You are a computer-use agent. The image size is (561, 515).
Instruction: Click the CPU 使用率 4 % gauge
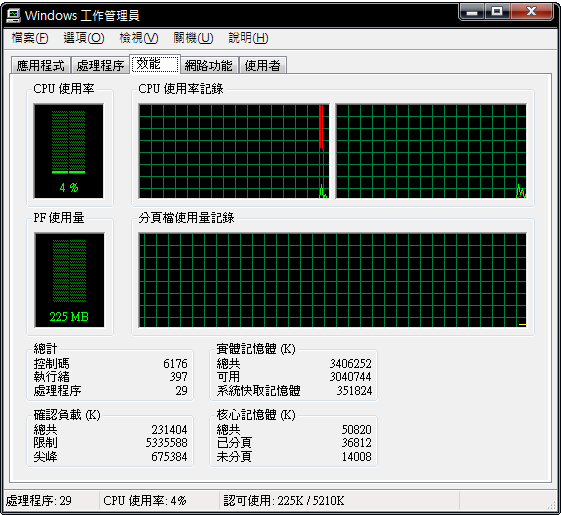coord(68,151)
